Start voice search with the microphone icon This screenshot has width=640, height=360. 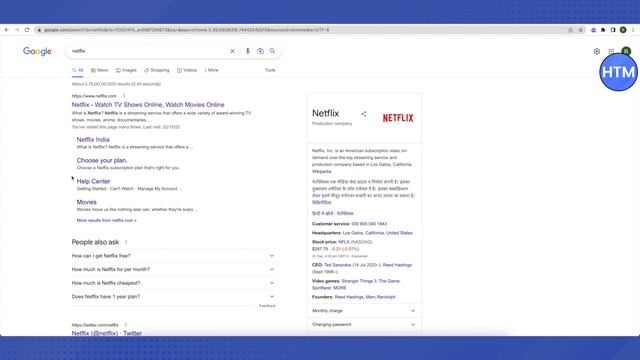247,51
